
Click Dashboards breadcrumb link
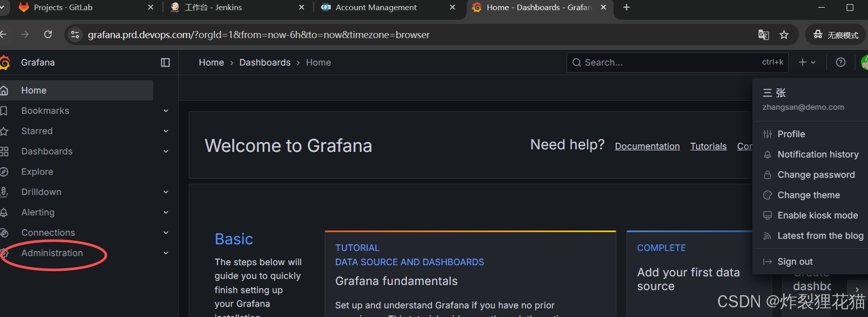(x=265, y=62)
